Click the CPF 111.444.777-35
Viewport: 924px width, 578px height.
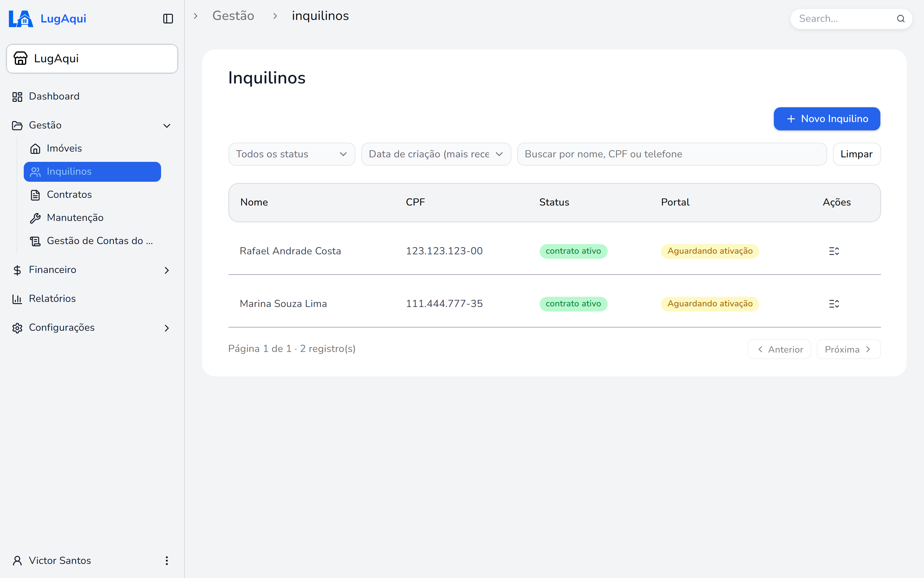[444, 304]
